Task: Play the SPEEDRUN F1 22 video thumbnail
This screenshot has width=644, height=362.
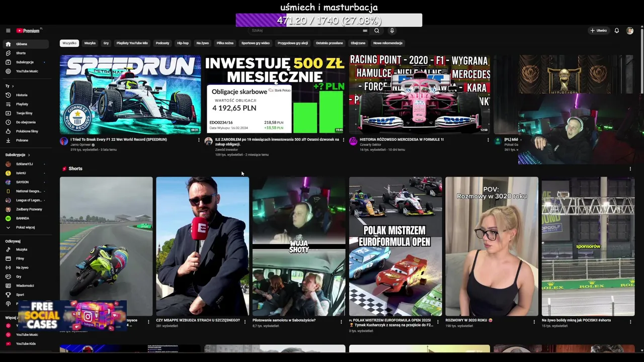Action: point(130,94)
